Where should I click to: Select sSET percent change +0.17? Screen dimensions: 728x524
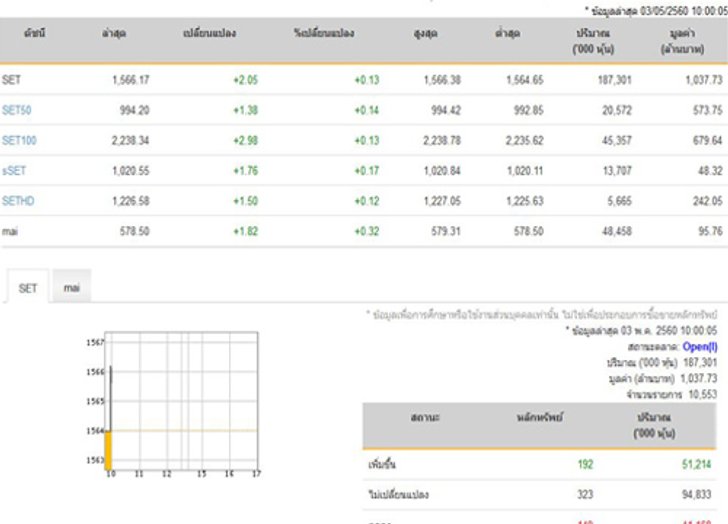point(367,170)
